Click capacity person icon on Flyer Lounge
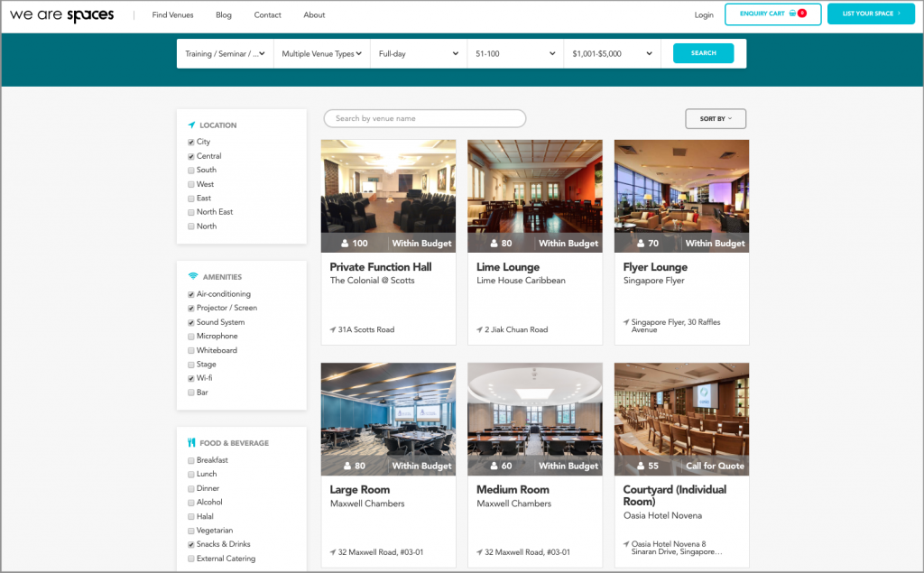Viewport: 924px width, 573px height. (641, 243)
